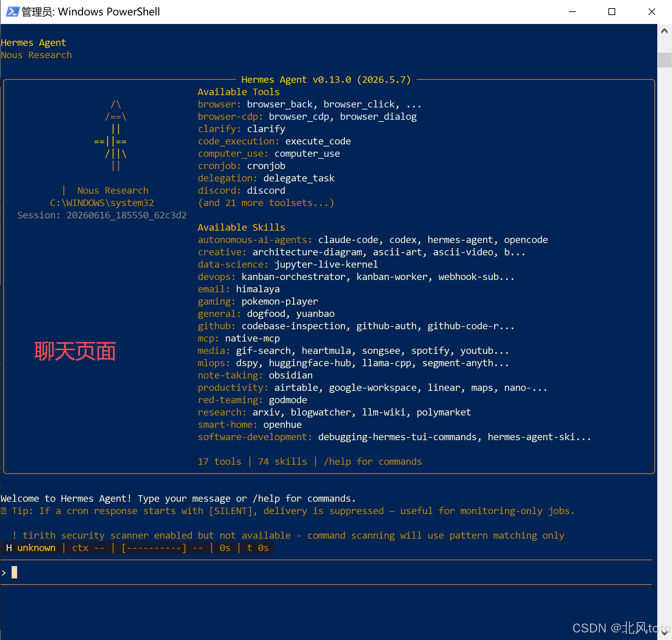Screen dimensions: 672x640
Task: Click the 'kanban-worker' skill name
Action: click(x=392, y=277)
